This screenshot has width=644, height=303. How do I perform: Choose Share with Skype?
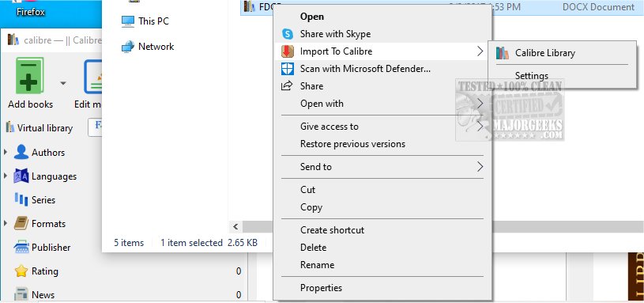pos(335,34)
